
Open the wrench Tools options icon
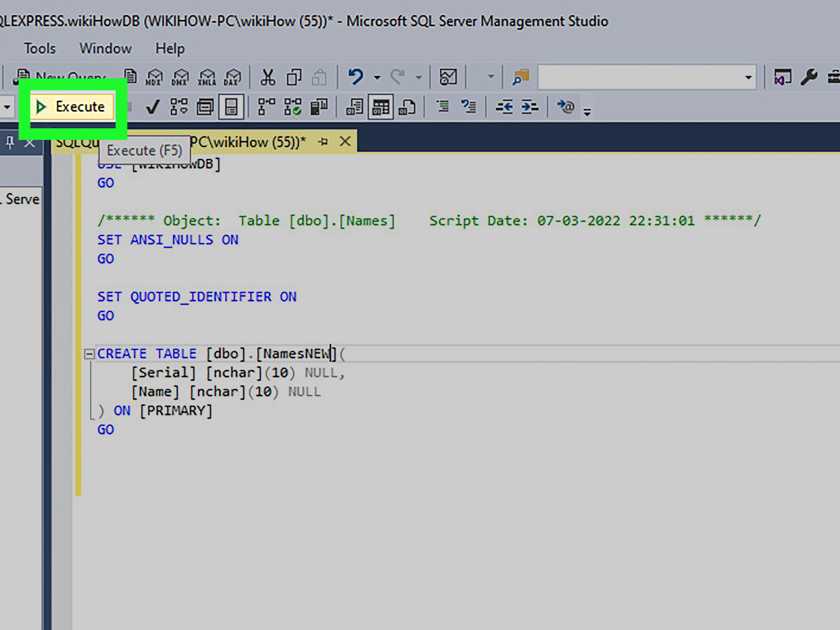coord(809,77)
